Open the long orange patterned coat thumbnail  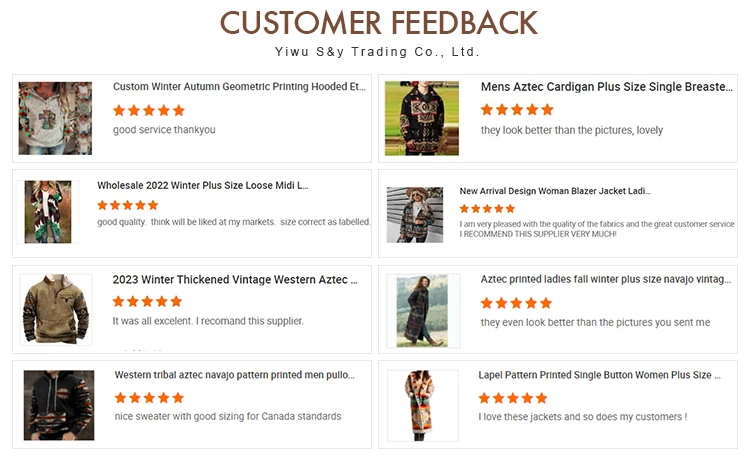click(419, 405)
